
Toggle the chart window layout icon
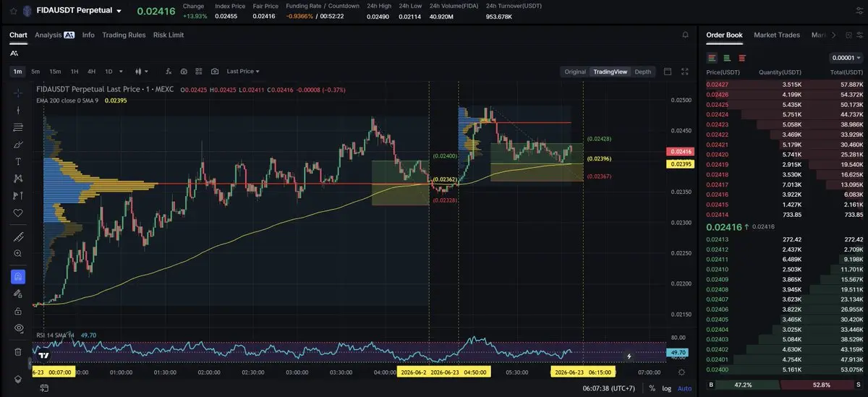tap(667, 72)
